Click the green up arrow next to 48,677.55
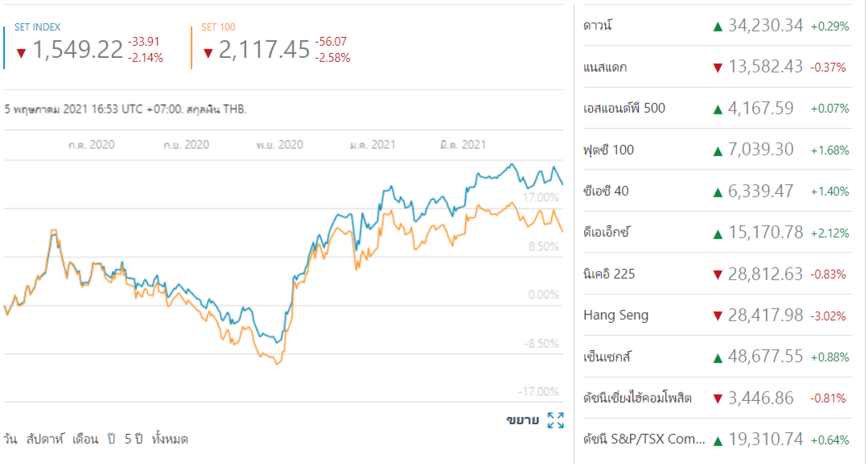 pyautogui.click(x=718, y=357)
